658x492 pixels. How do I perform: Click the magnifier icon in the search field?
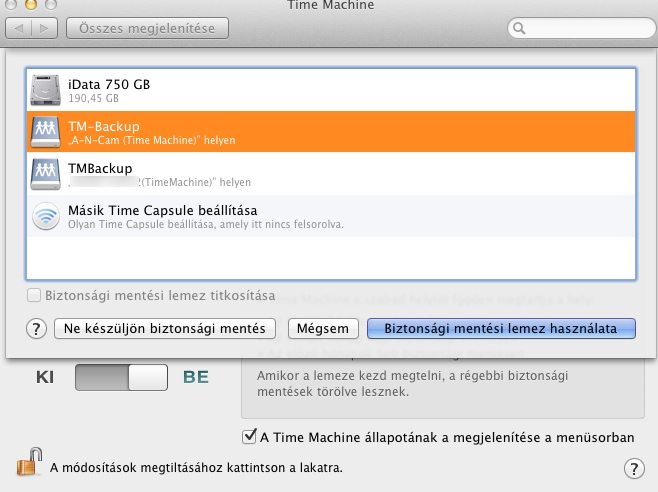[519, 28]
